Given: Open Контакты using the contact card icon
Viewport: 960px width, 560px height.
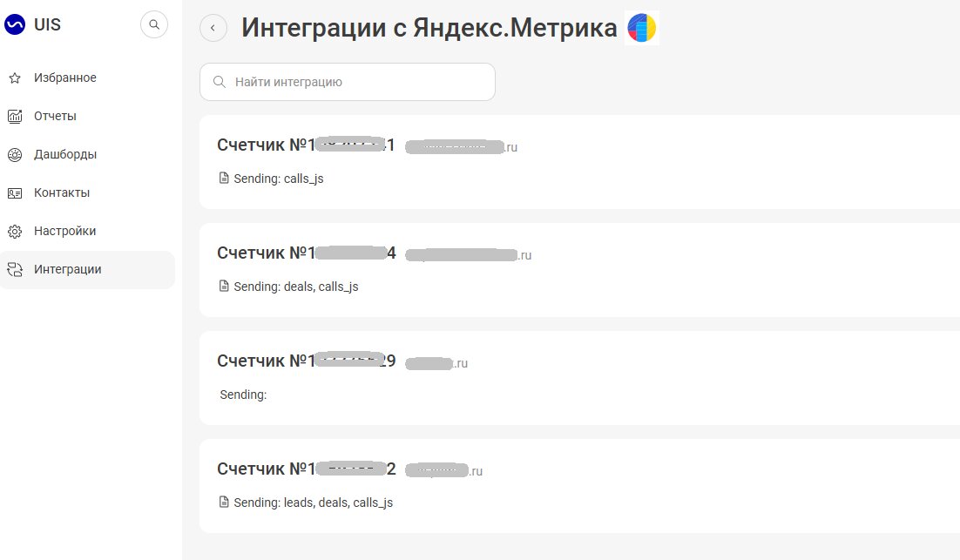Looking at the screenshot, I should click(15, 192).
